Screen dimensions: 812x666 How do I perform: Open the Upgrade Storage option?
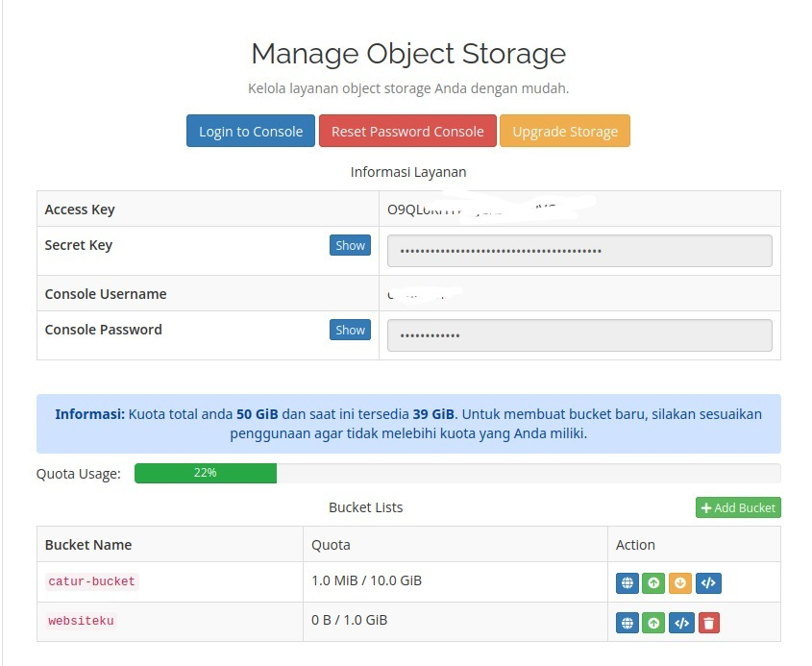565,132
